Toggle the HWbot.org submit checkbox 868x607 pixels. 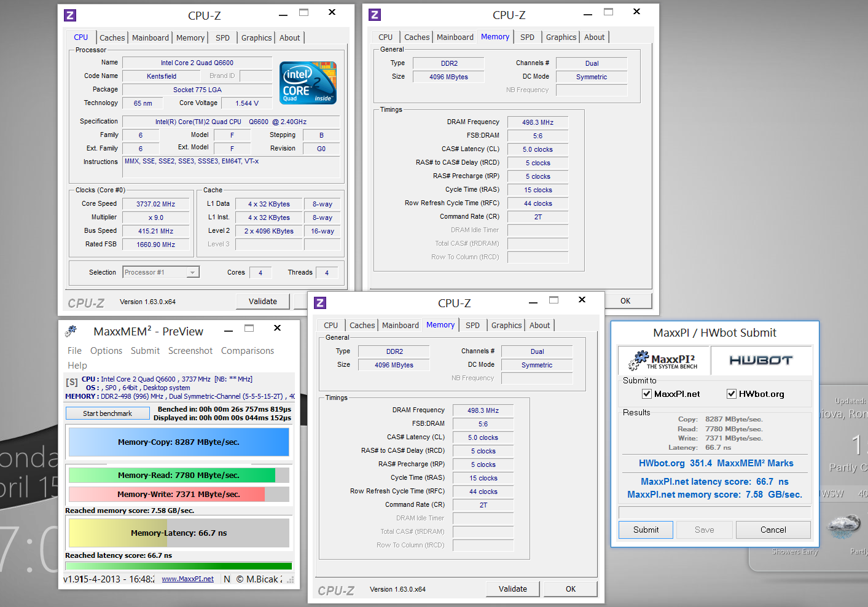(x=732, y=394)
